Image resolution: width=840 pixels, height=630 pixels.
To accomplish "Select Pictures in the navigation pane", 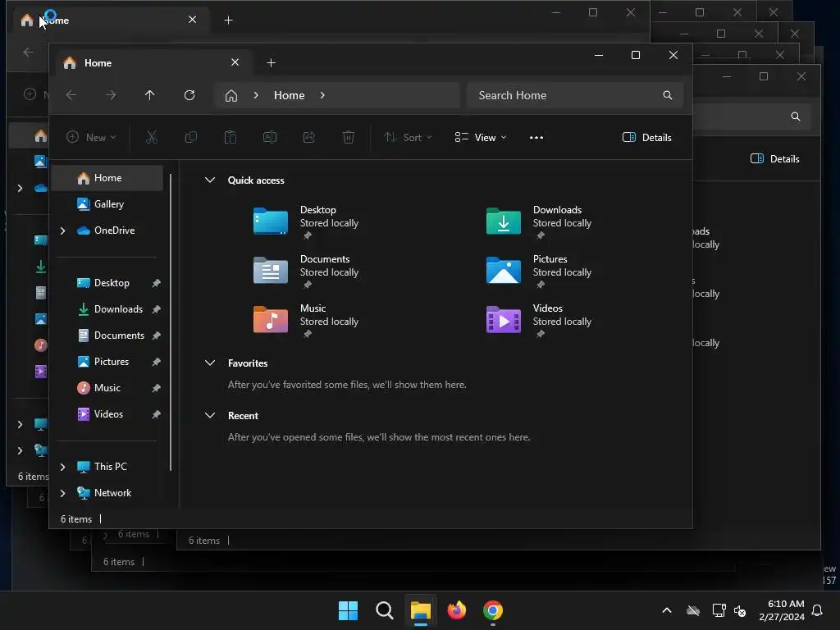I will (107, 362).
